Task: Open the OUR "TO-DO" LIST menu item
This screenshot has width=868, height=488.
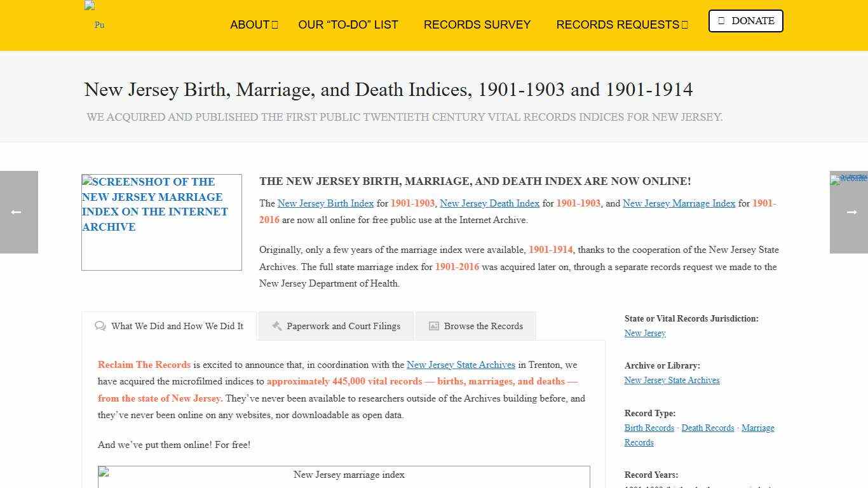Action: 348,25
